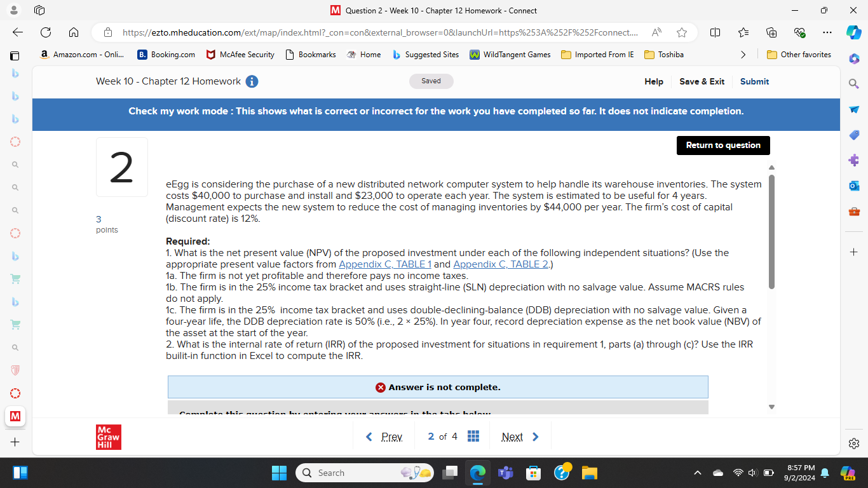Open the Booking.com bookmark
Screen dimensions: 868x488
[x=166, y=55]
